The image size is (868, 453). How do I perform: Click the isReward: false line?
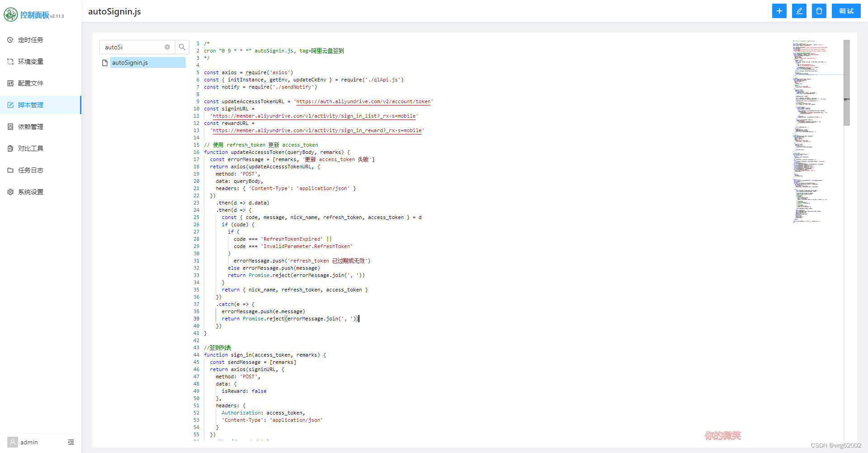244,391
